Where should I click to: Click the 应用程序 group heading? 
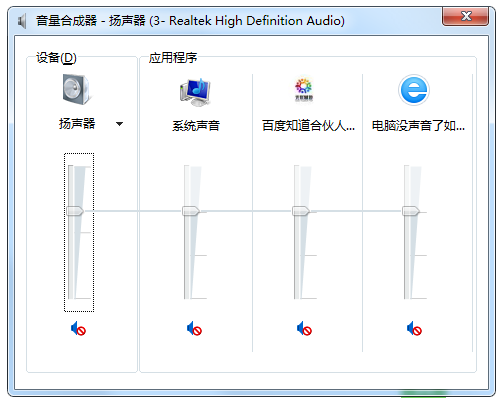tap(173, 58)
